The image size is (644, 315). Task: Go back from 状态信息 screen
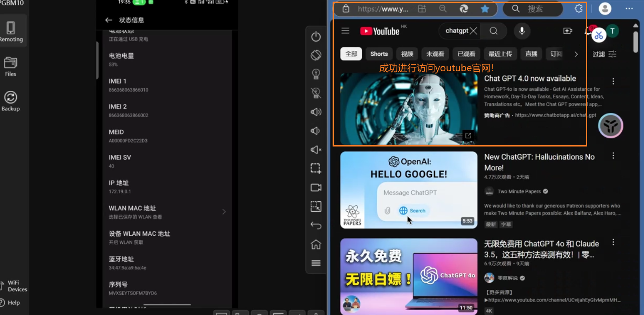point(109,20)
